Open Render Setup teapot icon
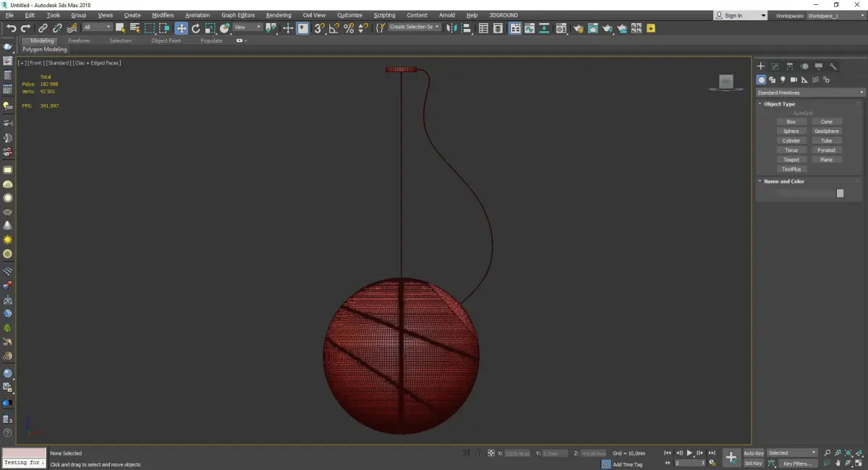 click(579, 28)
